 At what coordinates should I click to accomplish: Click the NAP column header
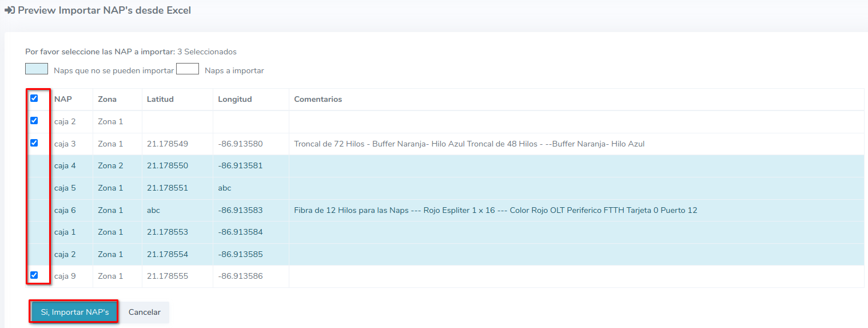pos(63,99)
